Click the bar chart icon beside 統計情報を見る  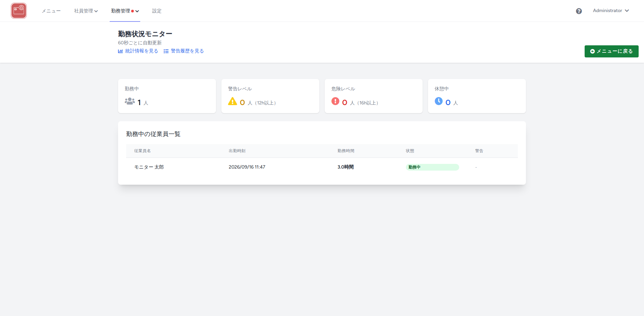point(120,51)
